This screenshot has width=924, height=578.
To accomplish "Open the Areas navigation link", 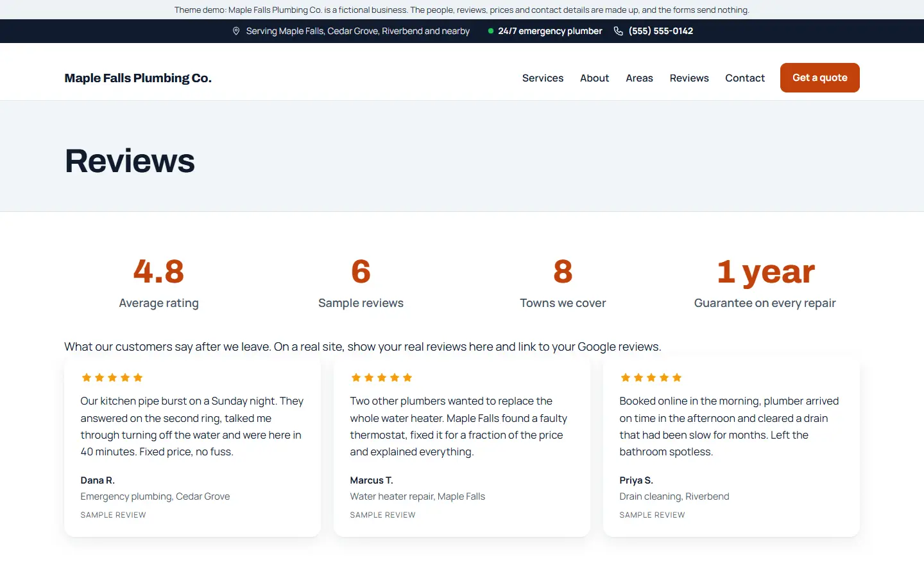I will point(640,78).
